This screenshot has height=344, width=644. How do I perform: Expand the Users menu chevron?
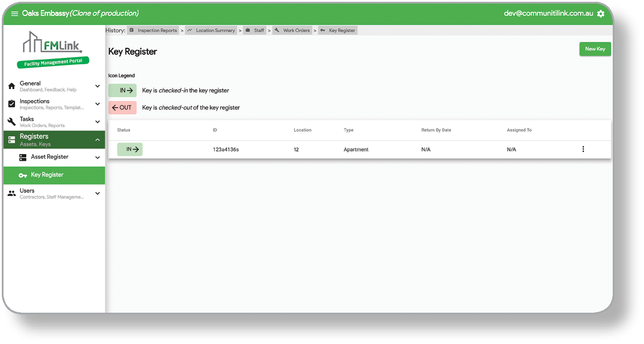point(97,193)
